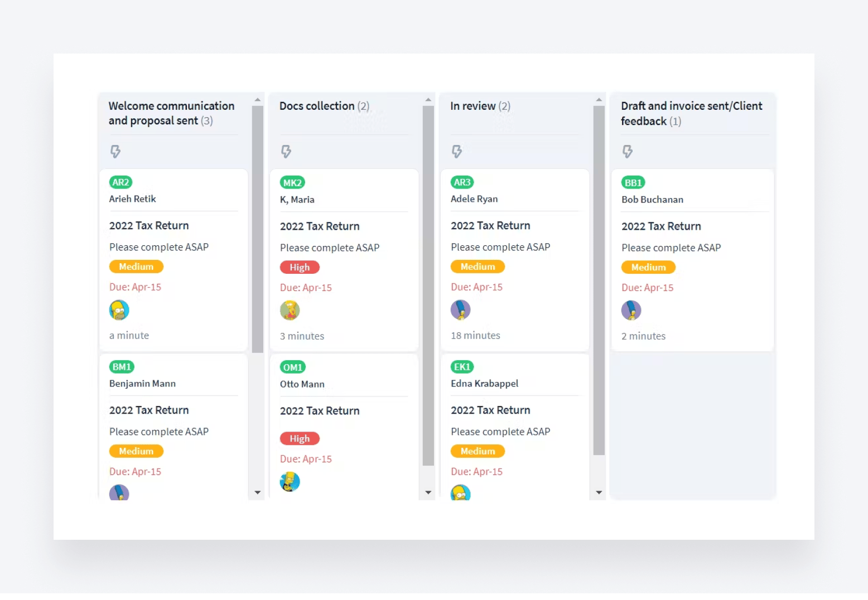Click High priority tag on Otto Mann card
Viewport: 868px width, 600px height.
tap(300, 438)
